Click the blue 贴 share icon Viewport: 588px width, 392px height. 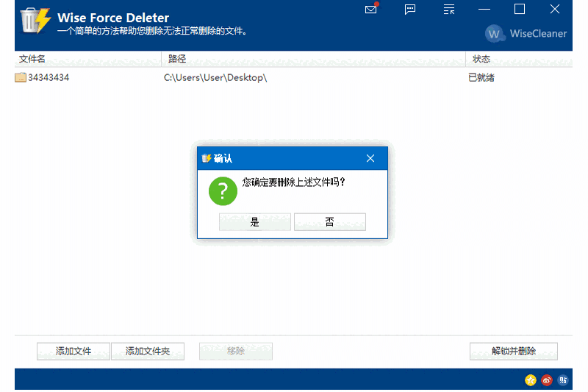pos(563,380)
